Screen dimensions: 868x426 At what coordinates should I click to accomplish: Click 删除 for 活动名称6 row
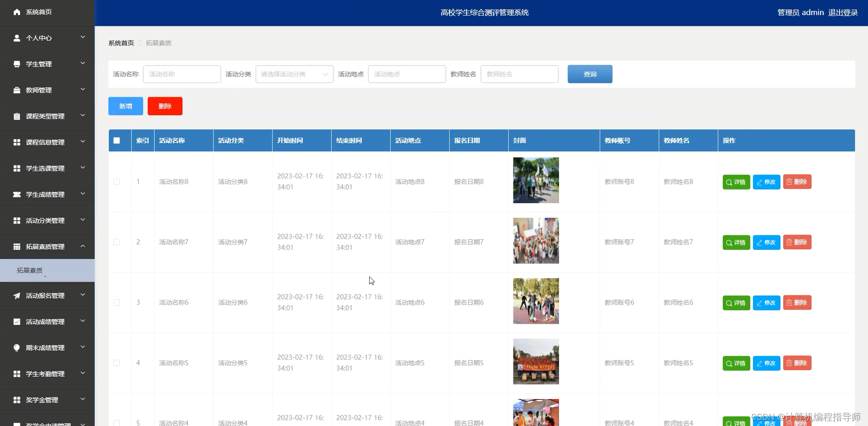click(x=797, y=302)
